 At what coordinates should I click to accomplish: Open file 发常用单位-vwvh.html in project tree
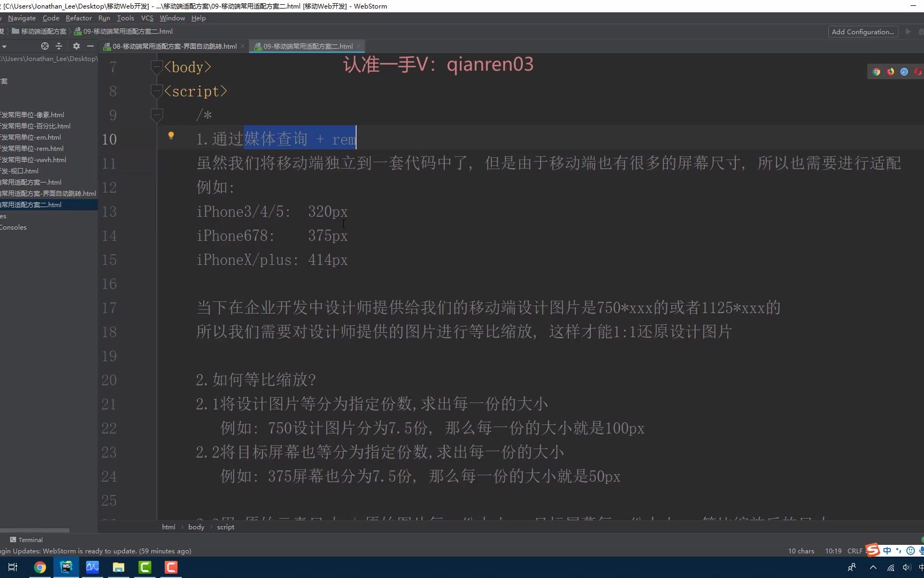click(33, 160)
